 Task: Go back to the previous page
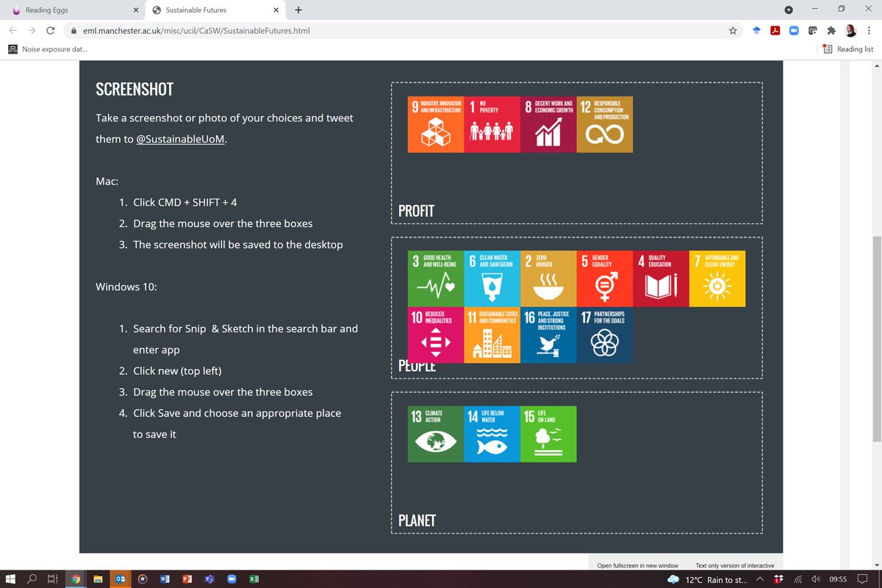[13, 31]
